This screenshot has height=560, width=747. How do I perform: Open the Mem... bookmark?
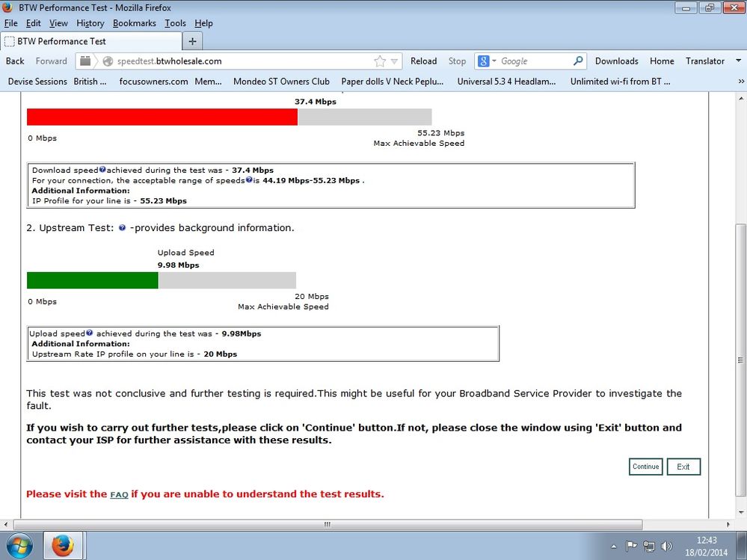tap(208, 81)
